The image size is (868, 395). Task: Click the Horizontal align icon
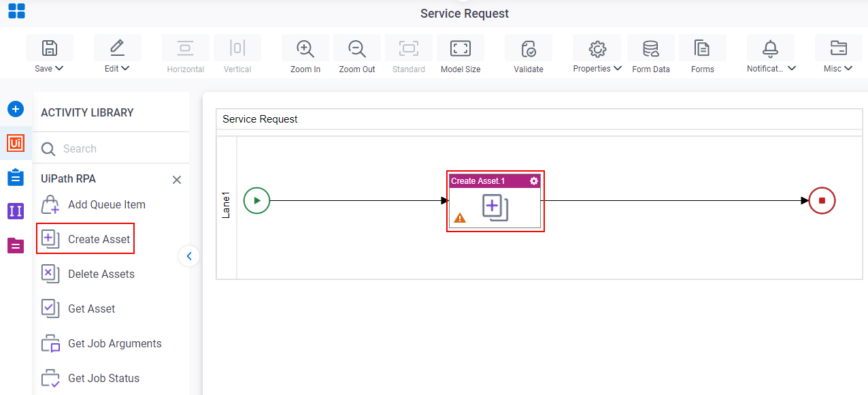185,48
